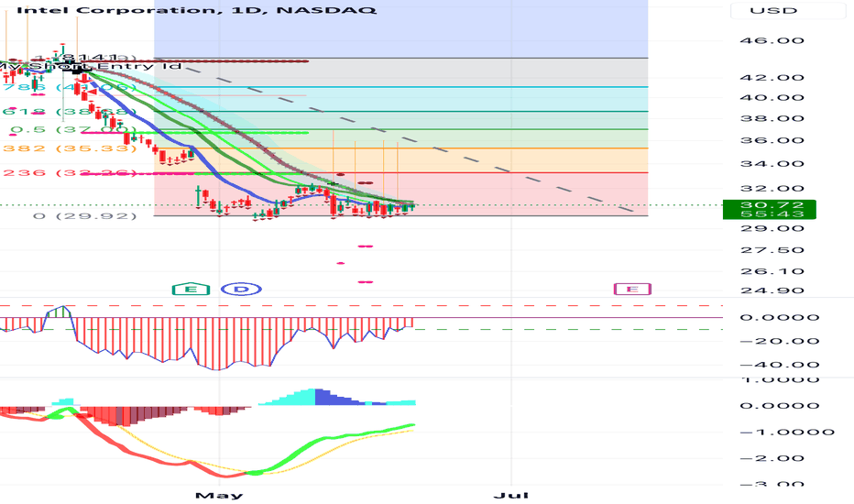Select the 0.5 (37.00) Fibonacci level label
This screenshot has width=854, height=504.
click(73, 130)
